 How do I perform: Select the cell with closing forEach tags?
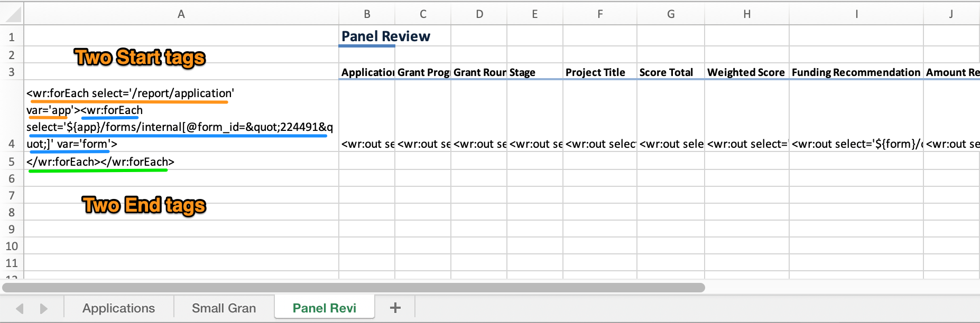click(181, 161)
